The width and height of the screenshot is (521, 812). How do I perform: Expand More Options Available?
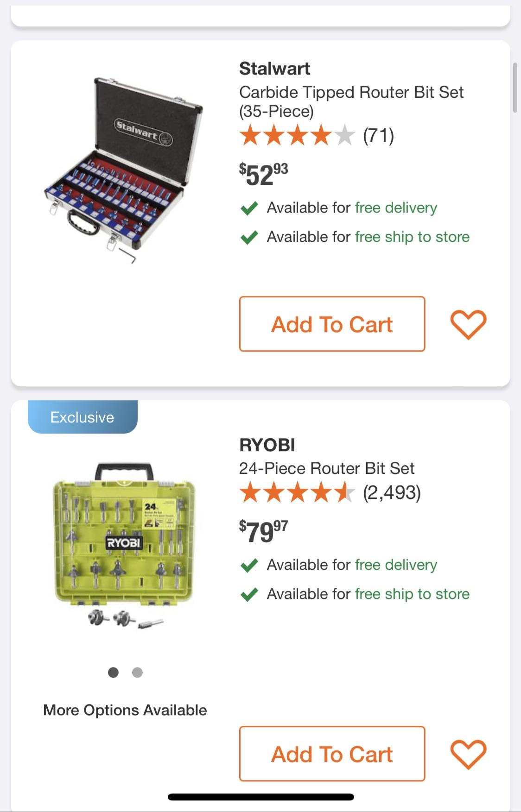tap(125, 710)
